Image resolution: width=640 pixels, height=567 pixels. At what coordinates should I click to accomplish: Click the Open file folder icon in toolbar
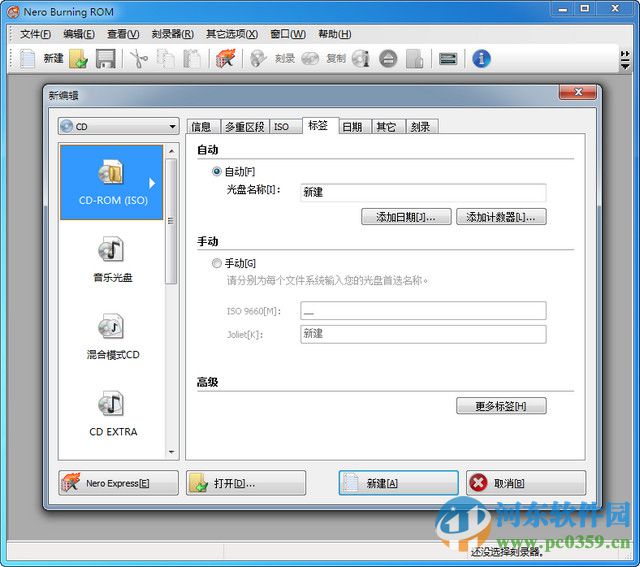(x=78, y=59)
